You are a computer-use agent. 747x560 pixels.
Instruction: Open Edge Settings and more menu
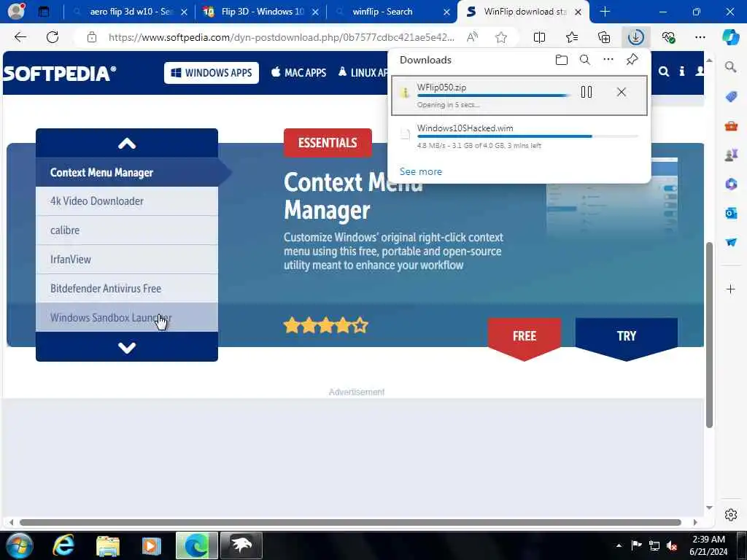coord(700,37)
